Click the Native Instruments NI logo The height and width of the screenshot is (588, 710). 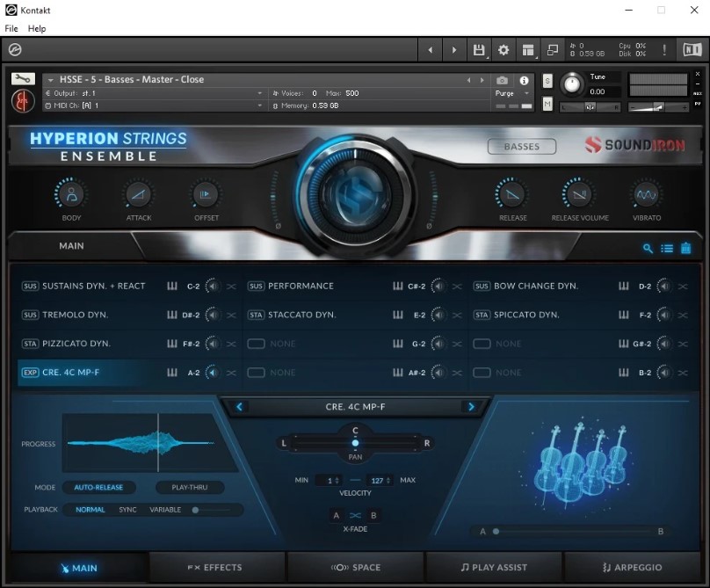pyautogui.click(x=692, y=49)
